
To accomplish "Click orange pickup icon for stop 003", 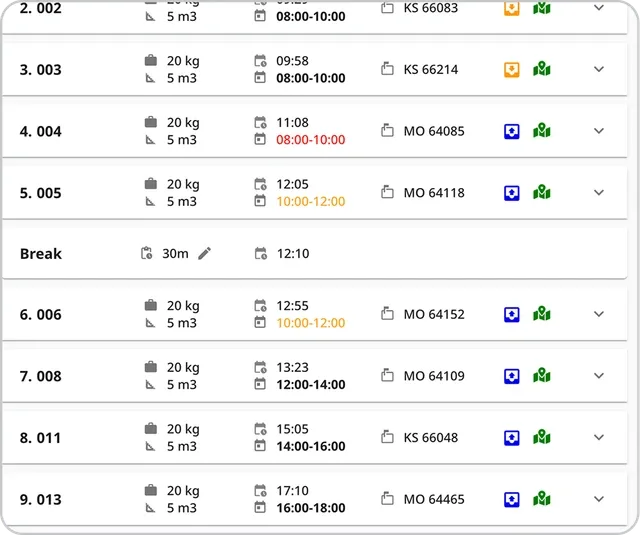I will click(511, 69).
